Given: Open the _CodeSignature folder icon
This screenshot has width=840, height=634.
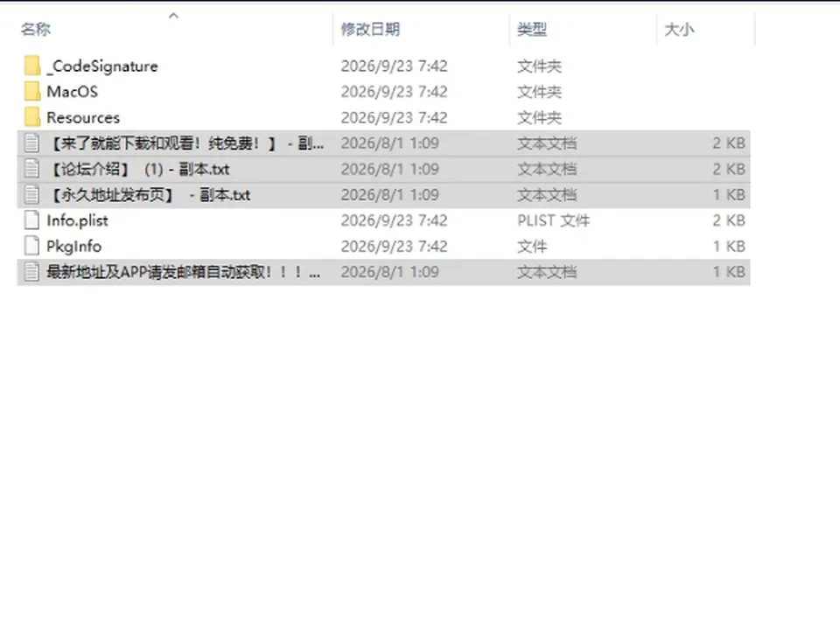Looking at the screenshot, I should (32, 66).
